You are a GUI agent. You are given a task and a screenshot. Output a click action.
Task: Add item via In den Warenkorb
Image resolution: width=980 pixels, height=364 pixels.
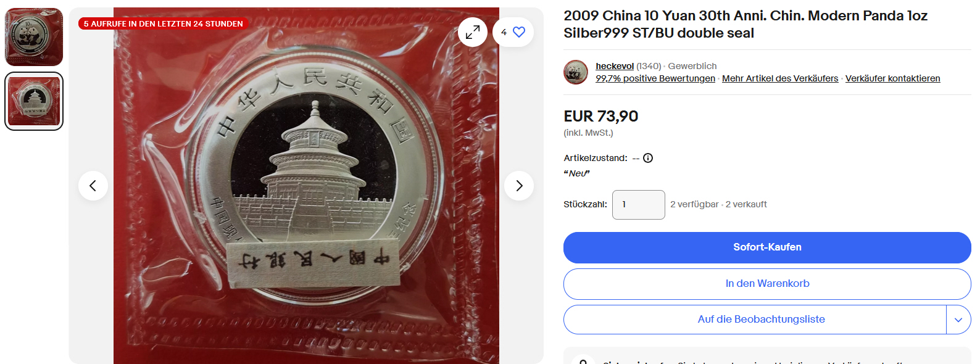pyautogui.click(x=767, y=284)
